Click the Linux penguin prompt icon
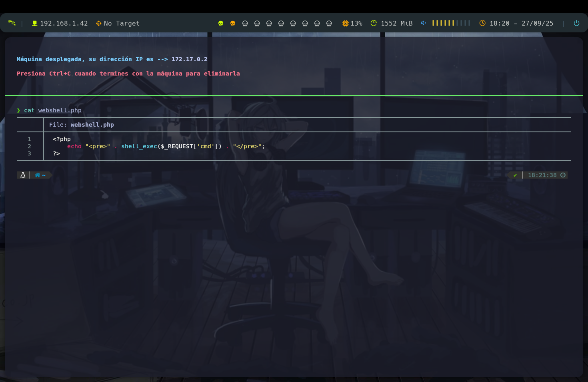The width and height of the screenshot is (588, 382). click(23, 175)
